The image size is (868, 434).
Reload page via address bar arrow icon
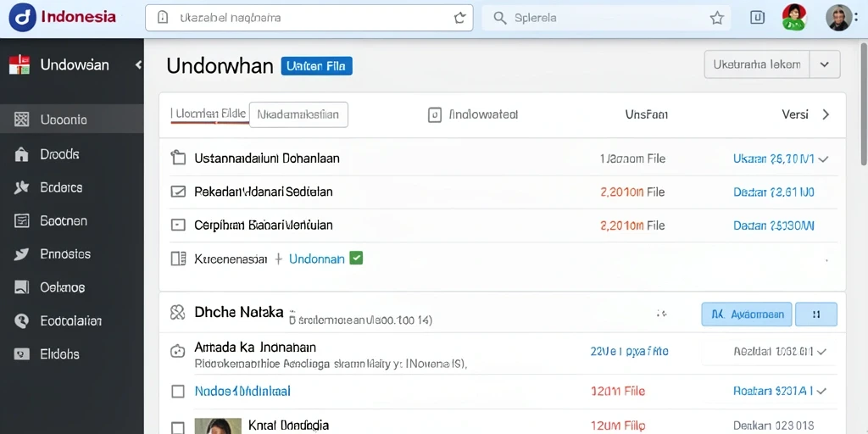click(x=459, y=18)
